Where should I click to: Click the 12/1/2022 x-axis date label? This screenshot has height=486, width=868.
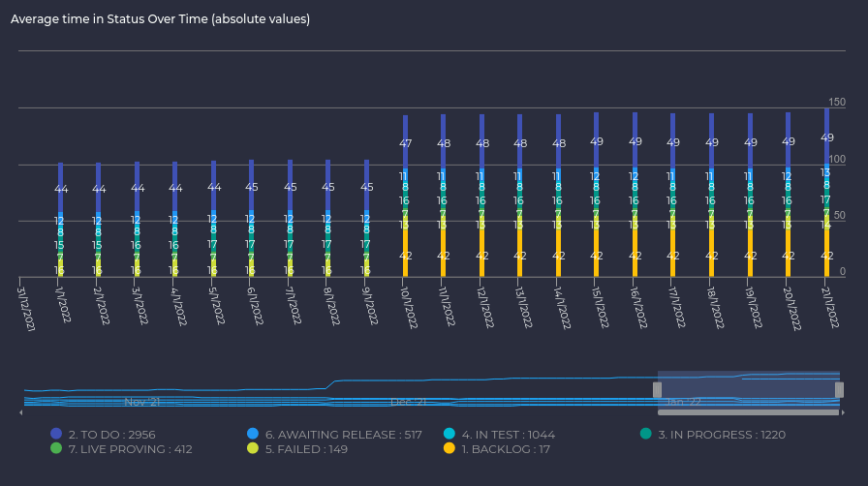(485, 308)
